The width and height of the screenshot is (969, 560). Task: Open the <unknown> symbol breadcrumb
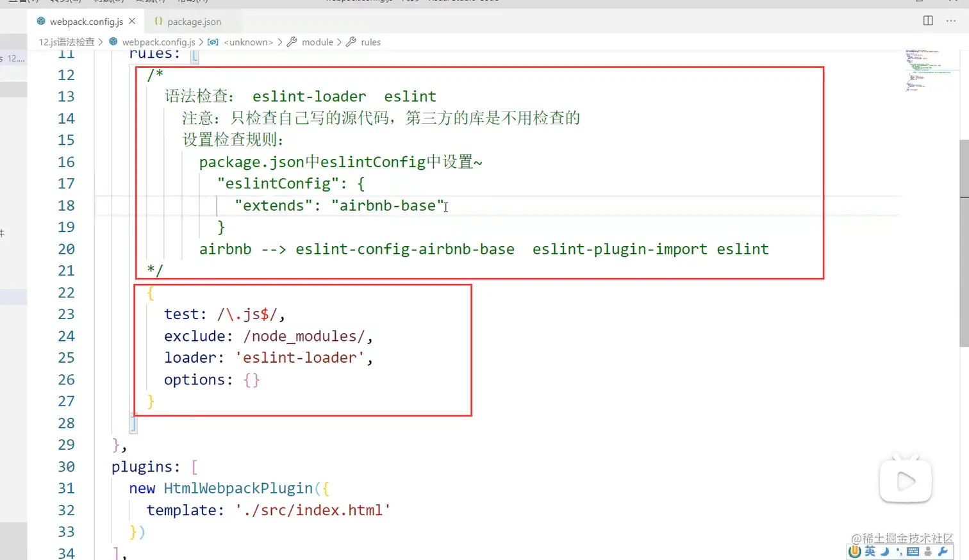(241, 42)
